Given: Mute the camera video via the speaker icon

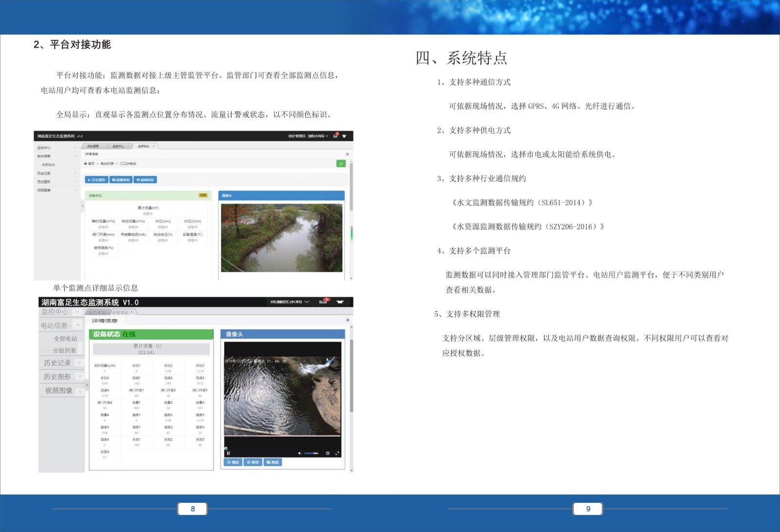Looking at the screenshot, I should click(299, 453).
